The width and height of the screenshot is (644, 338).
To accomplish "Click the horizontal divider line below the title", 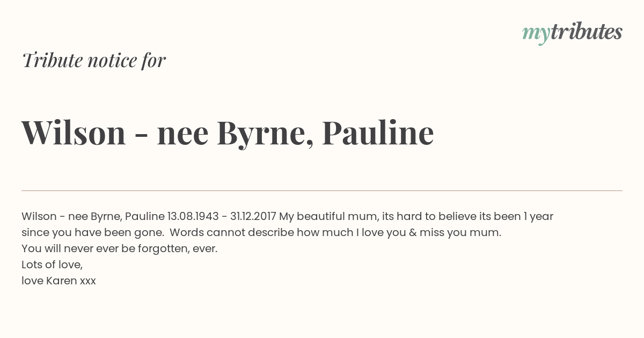I will click(x=322, y=190).
